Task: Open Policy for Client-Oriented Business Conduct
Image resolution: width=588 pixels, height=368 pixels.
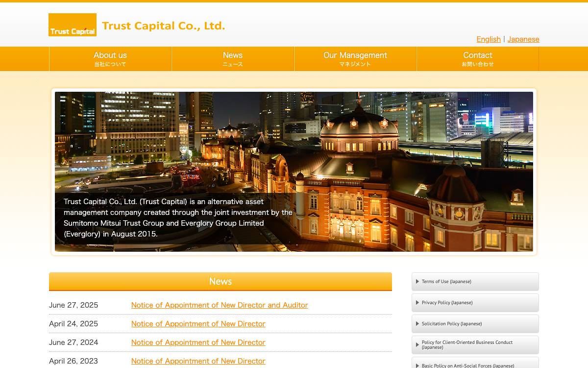Action: [475, 345]
